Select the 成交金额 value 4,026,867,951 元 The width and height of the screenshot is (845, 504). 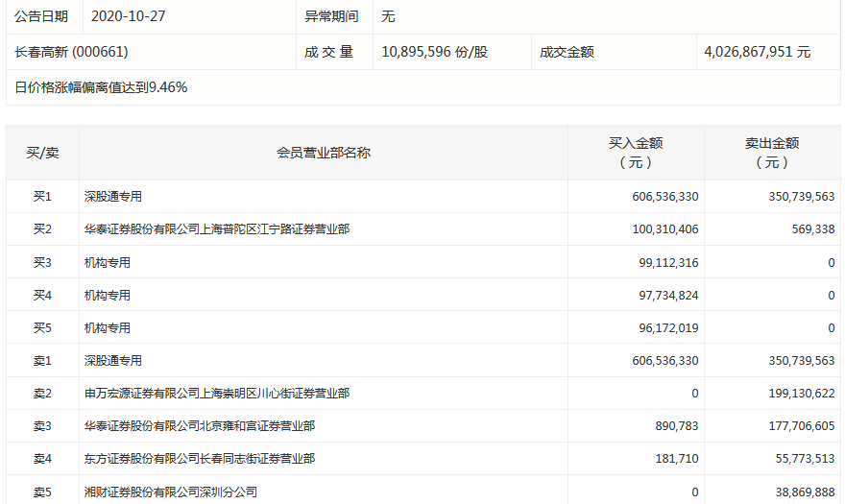[757, 52]
